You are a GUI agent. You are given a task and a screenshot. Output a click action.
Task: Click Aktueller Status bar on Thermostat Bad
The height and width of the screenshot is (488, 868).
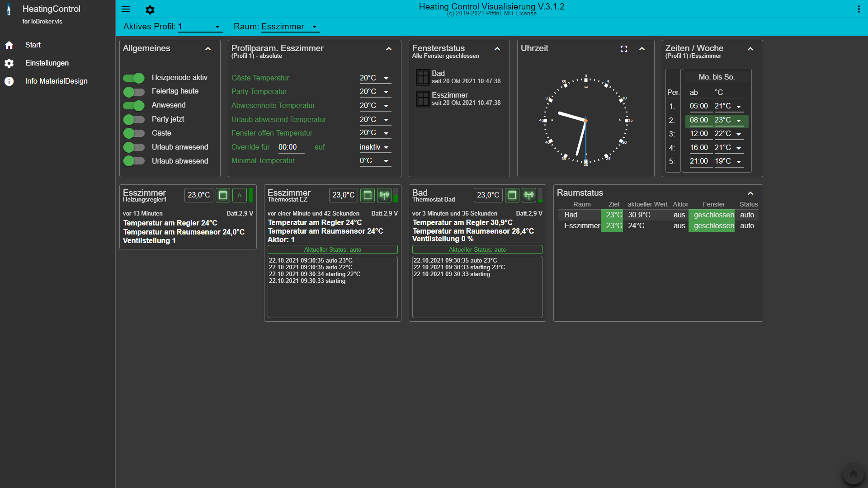pyautogui.click(x=477, y=249)
